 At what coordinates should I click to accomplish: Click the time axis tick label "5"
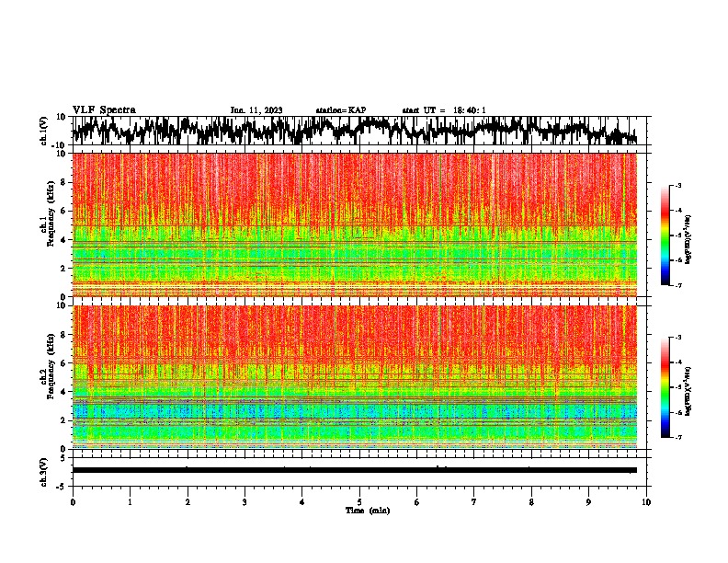pos(359,502)
